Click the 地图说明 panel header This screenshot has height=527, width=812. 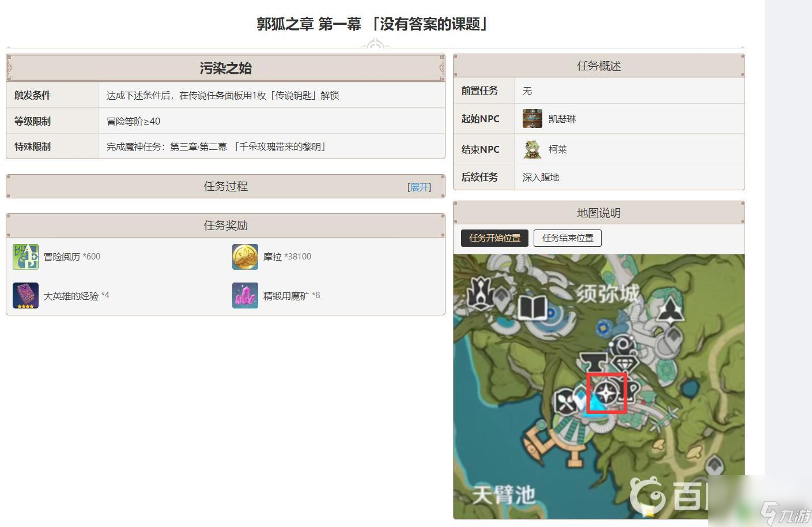point(599,213)
